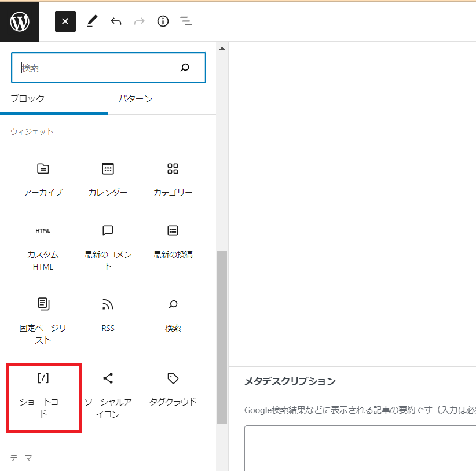Click the magnifier icon in the search box

[185, 67]
